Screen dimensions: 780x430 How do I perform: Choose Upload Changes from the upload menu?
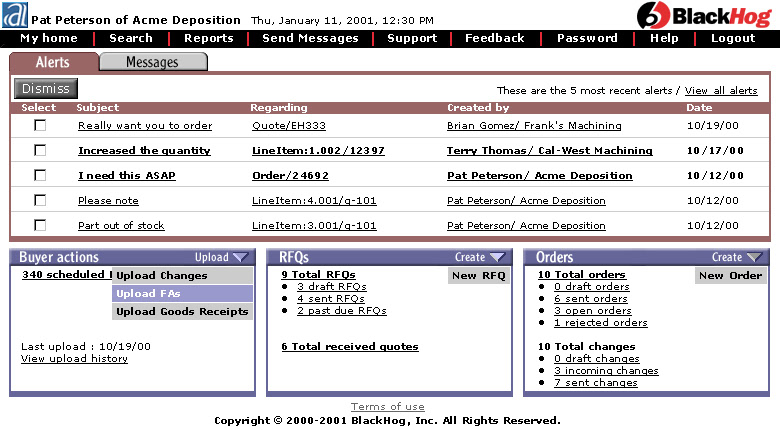coord(182,275)
